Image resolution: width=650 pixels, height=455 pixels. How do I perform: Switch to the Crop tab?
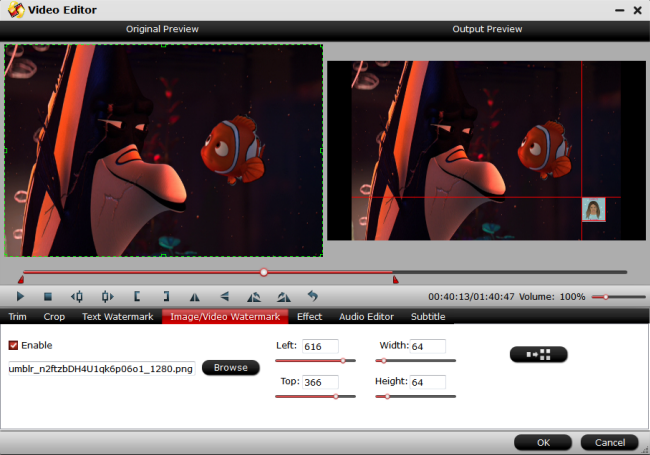pyautogui.click(x=54, y=317)
